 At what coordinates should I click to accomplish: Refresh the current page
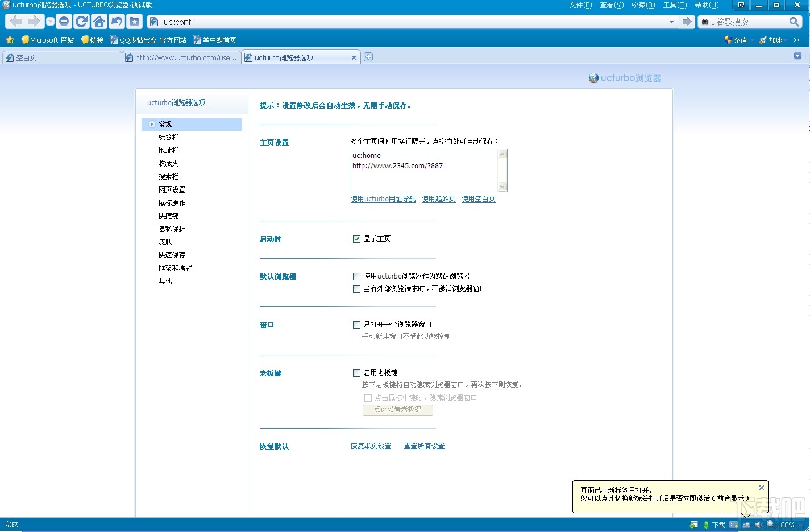click(81, 22)
